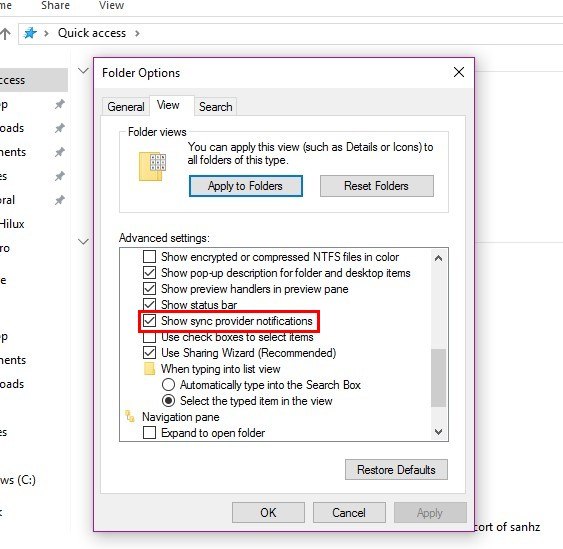Toggle Show encrypted or compressed NTFS files checkbox
Image resolution: width=563 pixels, height=549 pixels.
click(149, 257)
